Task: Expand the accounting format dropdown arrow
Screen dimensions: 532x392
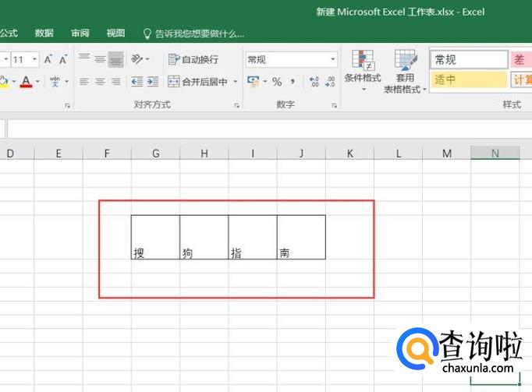Action: [265, 82]
